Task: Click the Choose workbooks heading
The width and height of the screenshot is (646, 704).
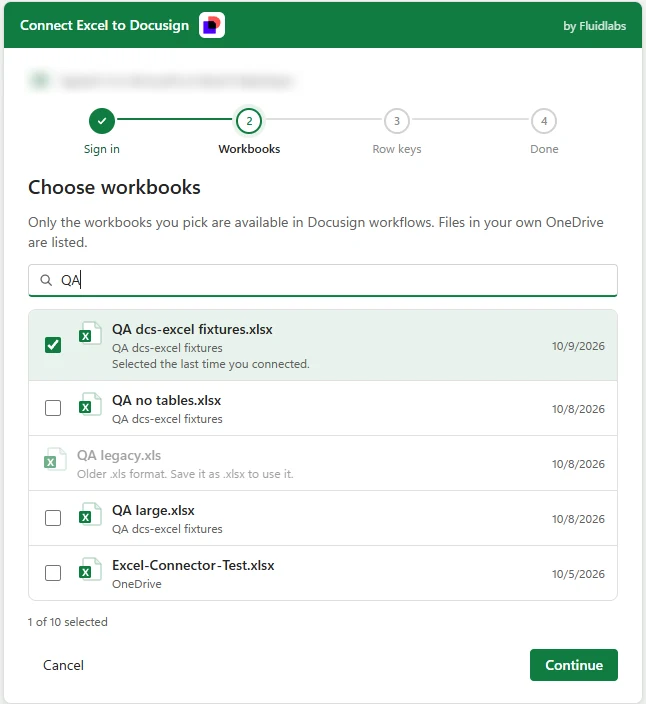Action: tap(114, 187)
